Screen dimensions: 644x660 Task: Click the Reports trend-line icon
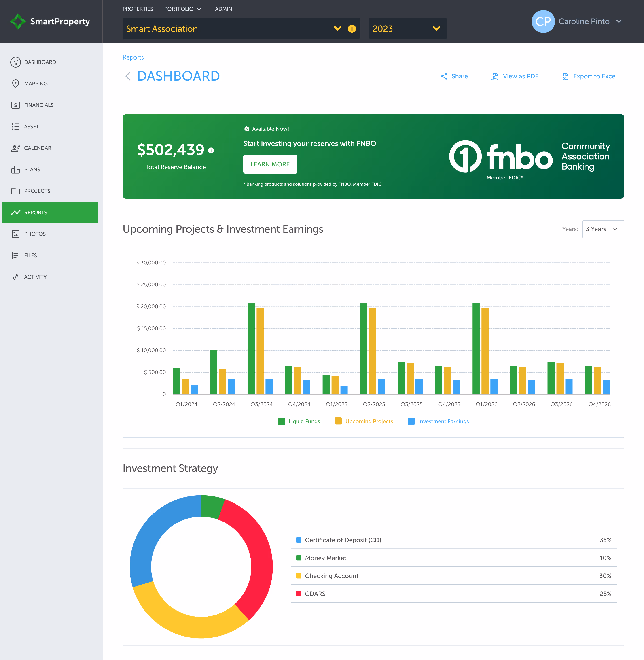16,213
